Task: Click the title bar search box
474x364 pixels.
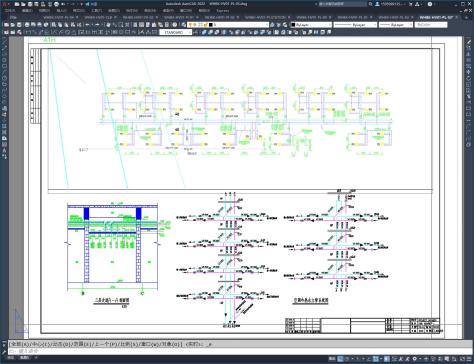Action: [342, 4]
